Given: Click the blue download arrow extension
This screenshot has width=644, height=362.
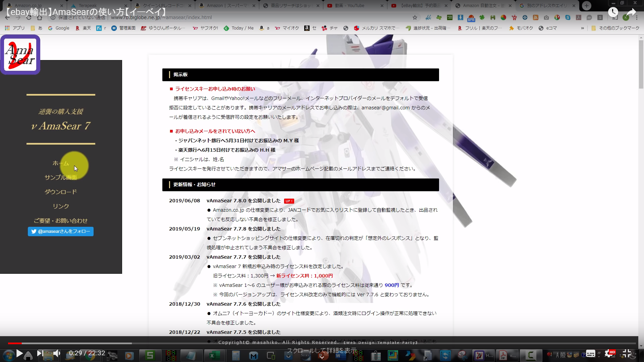Looking at the screenshot, I should click(x=461, y=17).
